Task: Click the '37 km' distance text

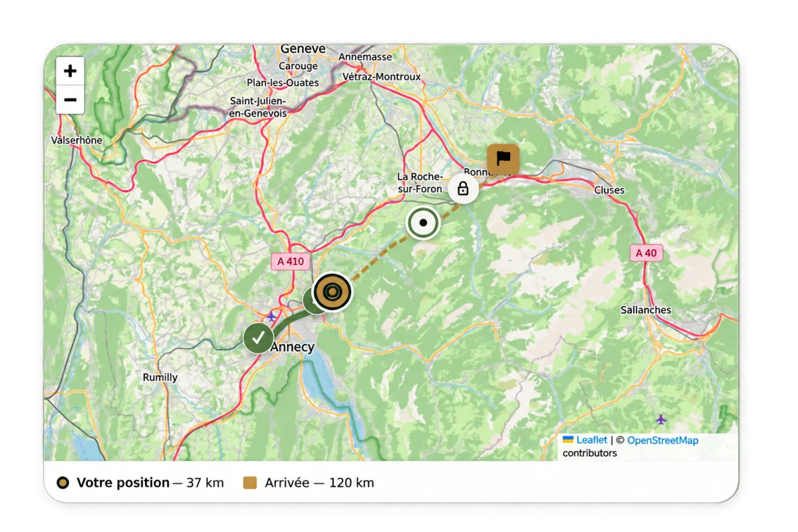Action: pyautogui.click(x=205, y=483)
